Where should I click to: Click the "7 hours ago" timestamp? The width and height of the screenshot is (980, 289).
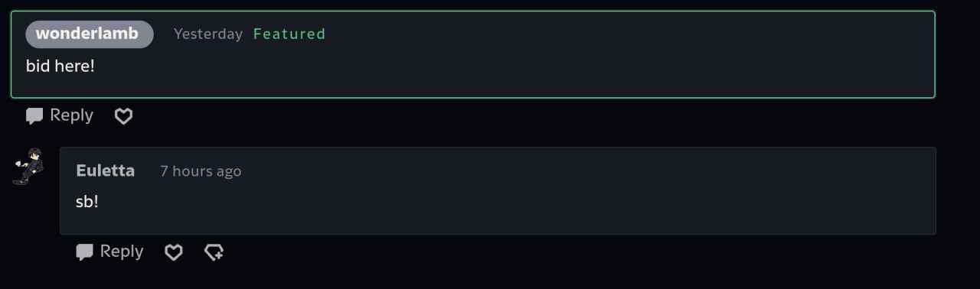click(201, 171)
